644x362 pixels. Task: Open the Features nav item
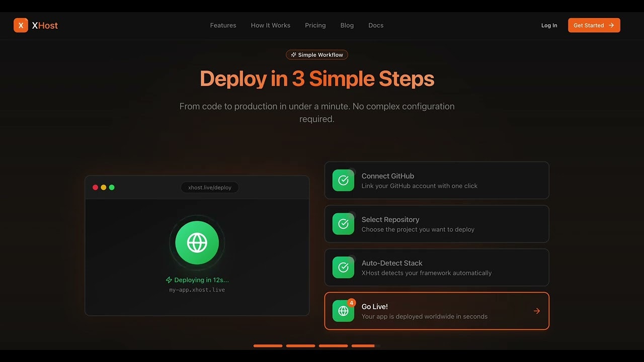pyautogui.click(x=223, y=25)
